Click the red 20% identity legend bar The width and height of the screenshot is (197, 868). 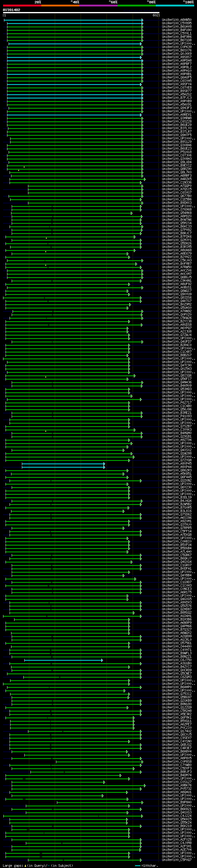tap(22, 6)
